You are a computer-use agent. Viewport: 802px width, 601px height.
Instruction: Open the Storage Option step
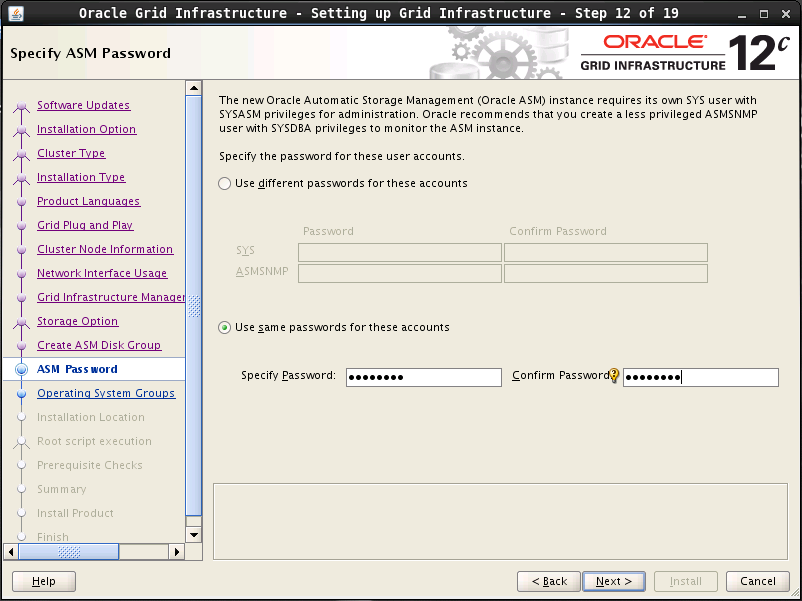(77, 322)
